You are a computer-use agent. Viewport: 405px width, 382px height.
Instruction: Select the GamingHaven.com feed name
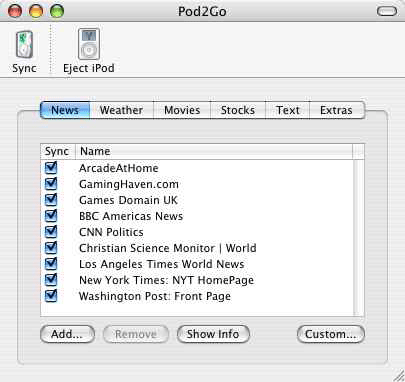point(129,184)
